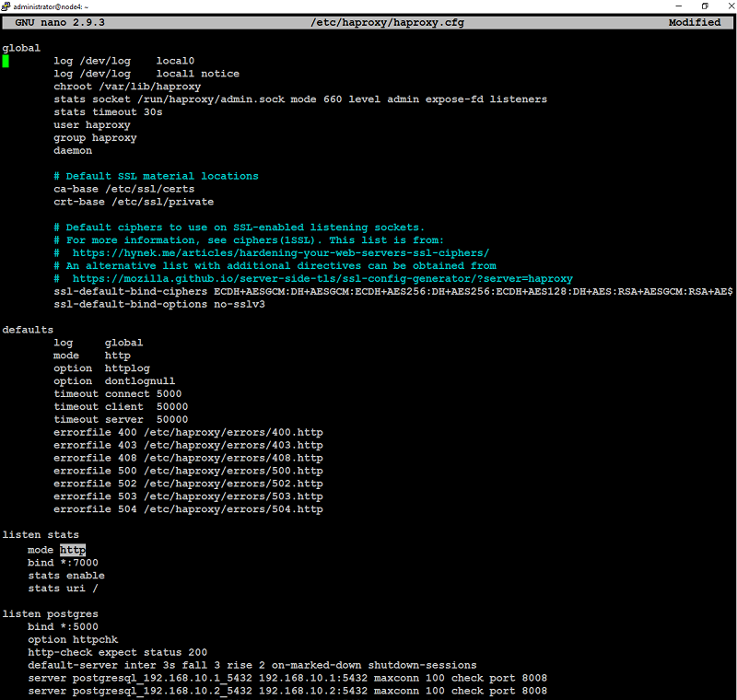
Task: Click the 'defaults' section keyword
Action: [x=28, y=330]
